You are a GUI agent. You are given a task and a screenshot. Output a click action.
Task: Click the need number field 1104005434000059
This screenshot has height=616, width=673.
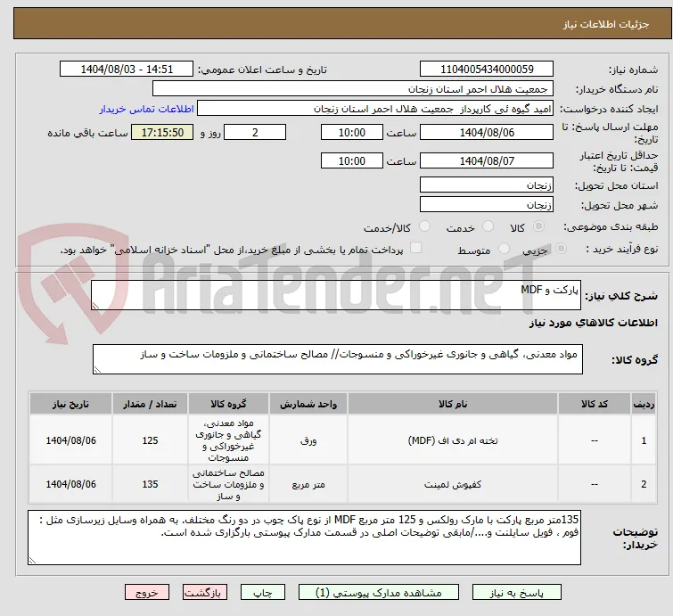click(487, 70)
